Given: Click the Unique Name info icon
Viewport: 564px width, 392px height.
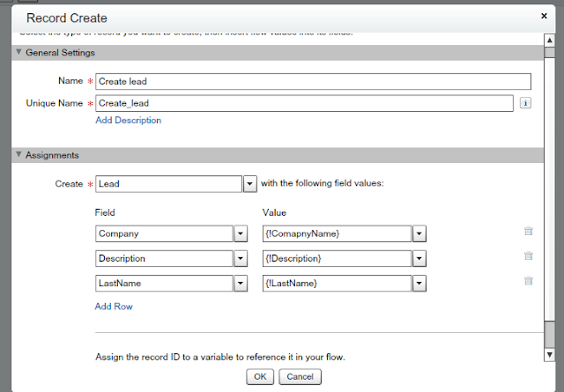Looking at the screenshot, I should pyautogui.click(x=524, y=103).
